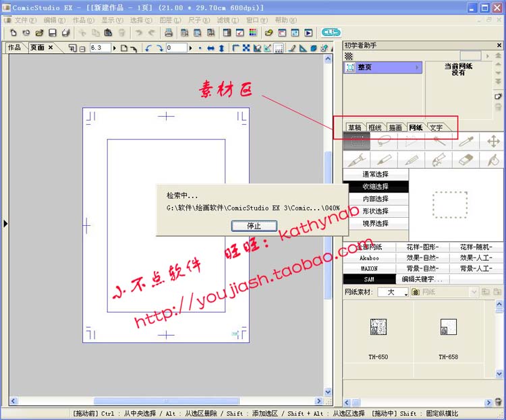Image resolution: width=506 pixels, height=420 pixels.
Task: Open zoom value arrow next to 6.3
Action: coord(114,48)
